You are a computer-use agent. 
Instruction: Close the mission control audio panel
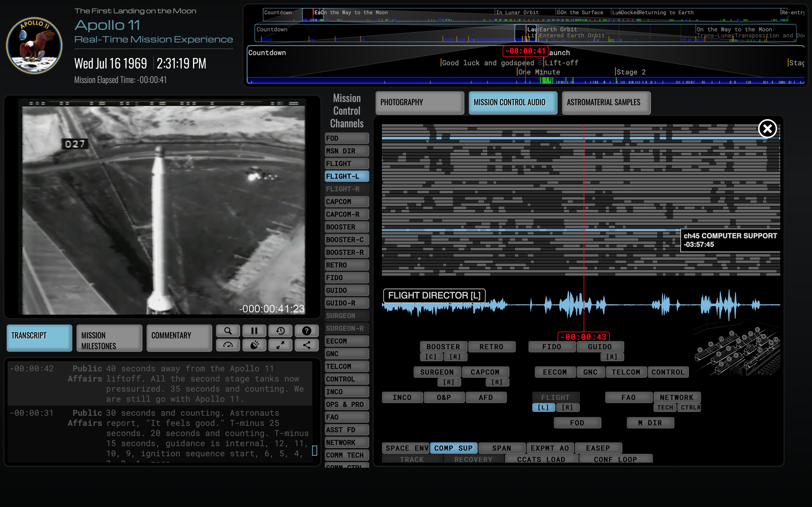pyautogui.click(x=767, y=128)
